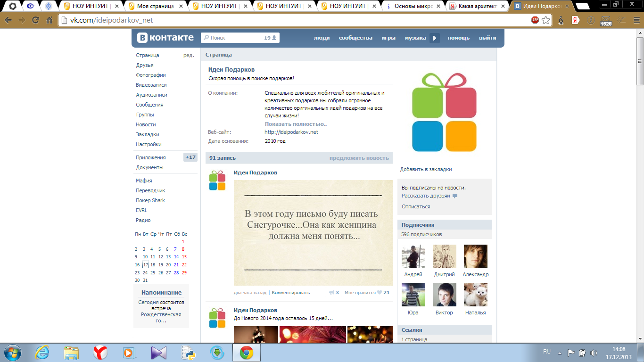Open Сообщения in the left sidebar
This screenshot has height=362, width=644.
[149, 105]
